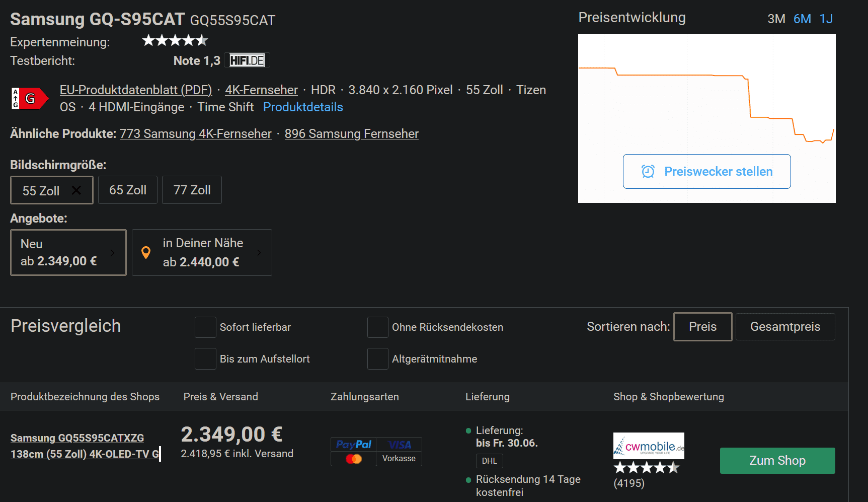Click the DHL delivery badge
The height and width of the screenshot is (502, 868).
pos(489,461)
